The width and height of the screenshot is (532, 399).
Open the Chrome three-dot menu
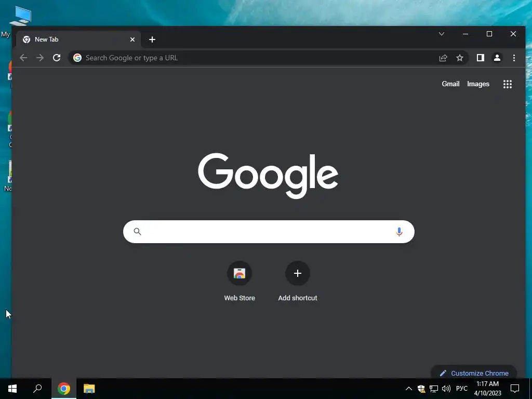pyautogui.click(x=514, y=58)
